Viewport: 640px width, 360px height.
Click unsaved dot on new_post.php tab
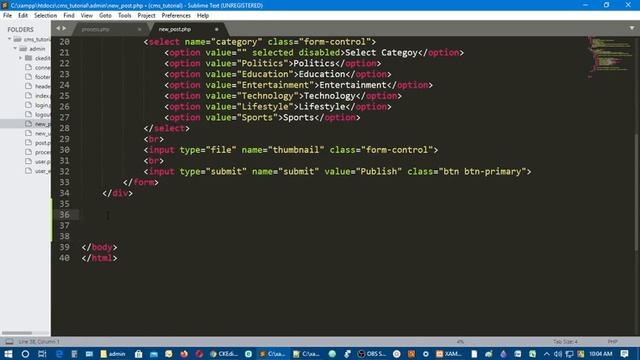point(217,29)
